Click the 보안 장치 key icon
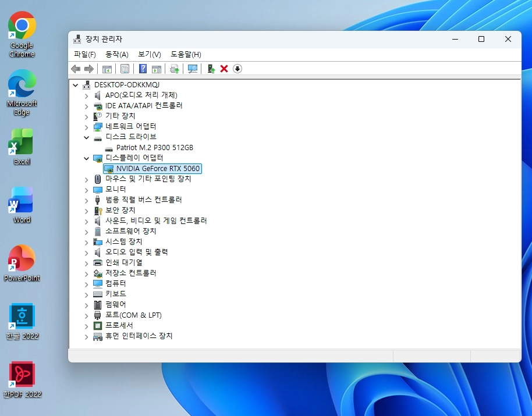This screenshot has width=532, height=416. pyautogui.click(x=98, y=211)
